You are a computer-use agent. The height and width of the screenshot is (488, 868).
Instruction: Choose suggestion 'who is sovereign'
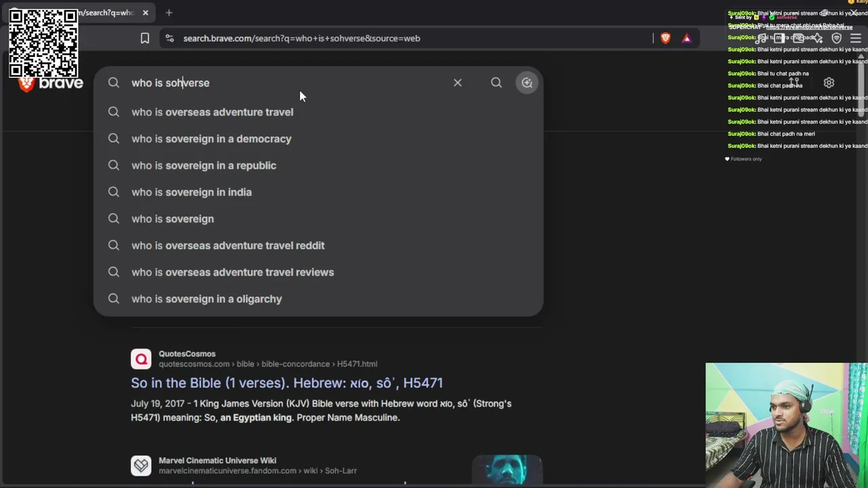coord(318,219)
